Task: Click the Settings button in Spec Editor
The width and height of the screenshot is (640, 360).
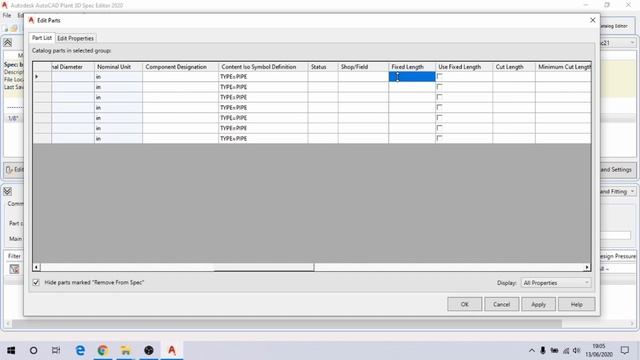Action: tap(618, 169)
